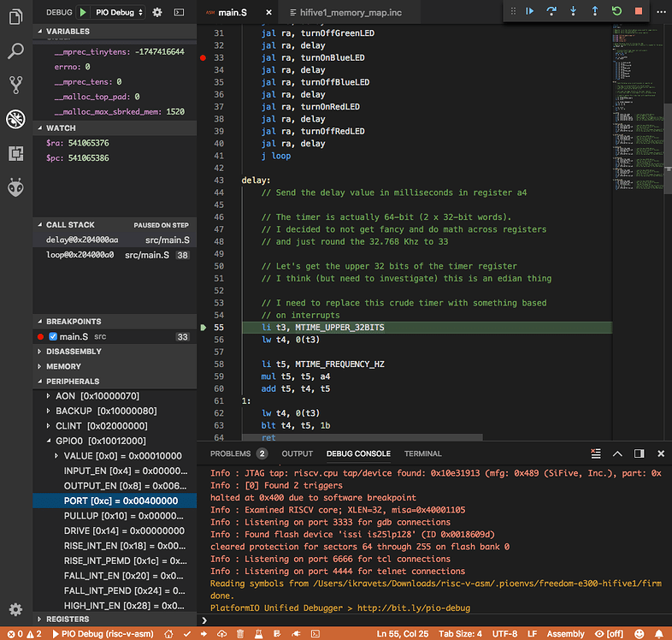Expand the AON peripheral
Viewport: 672px width, 640px height.
click(x=49, y=396)
